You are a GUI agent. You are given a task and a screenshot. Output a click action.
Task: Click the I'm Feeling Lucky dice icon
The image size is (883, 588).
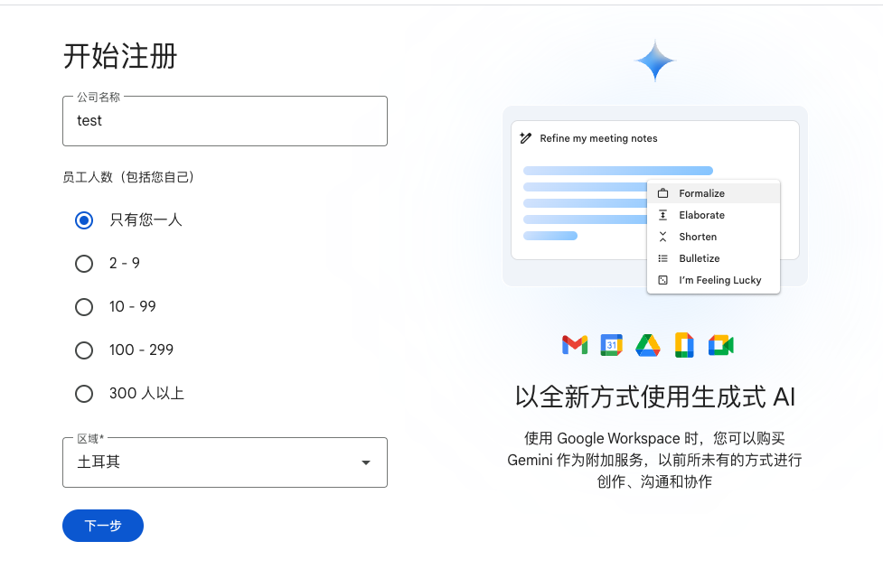coord(662,280)
